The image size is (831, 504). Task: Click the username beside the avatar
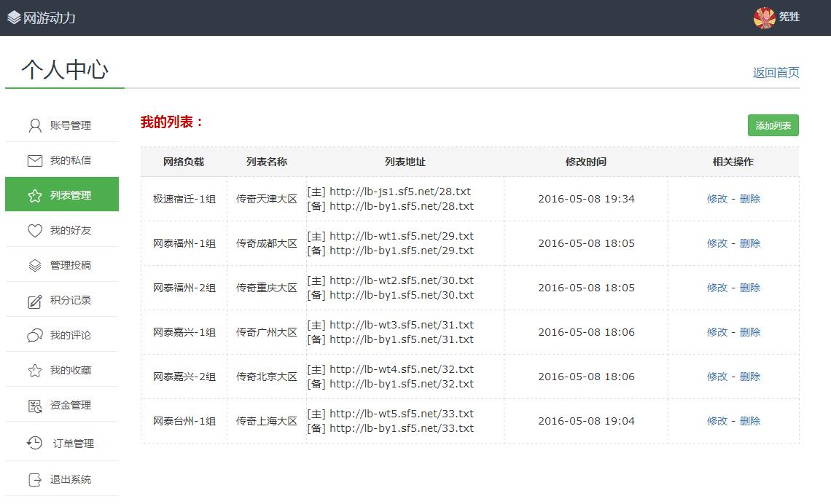[789, 17]
